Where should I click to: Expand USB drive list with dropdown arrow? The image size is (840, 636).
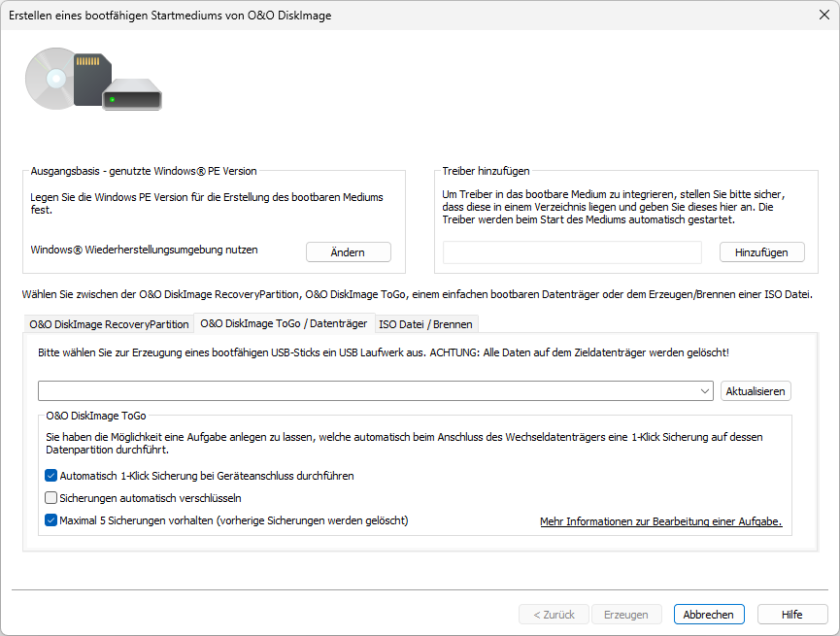tap(705, 390)
